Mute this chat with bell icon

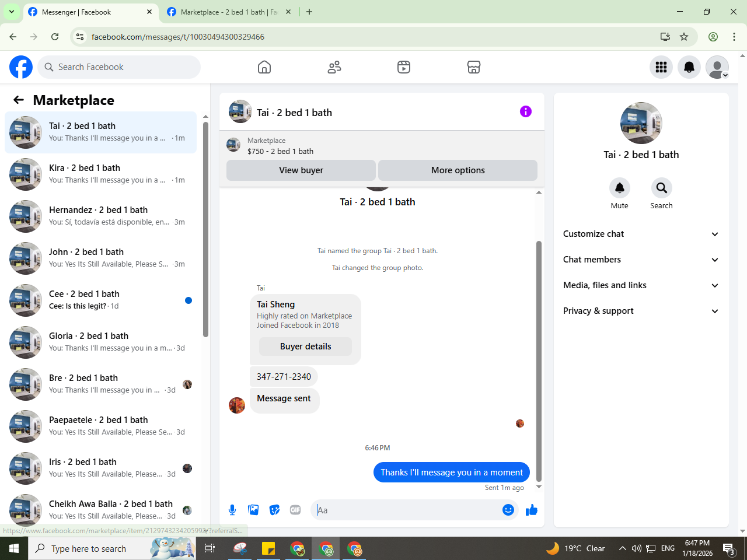tap(620, 188)
